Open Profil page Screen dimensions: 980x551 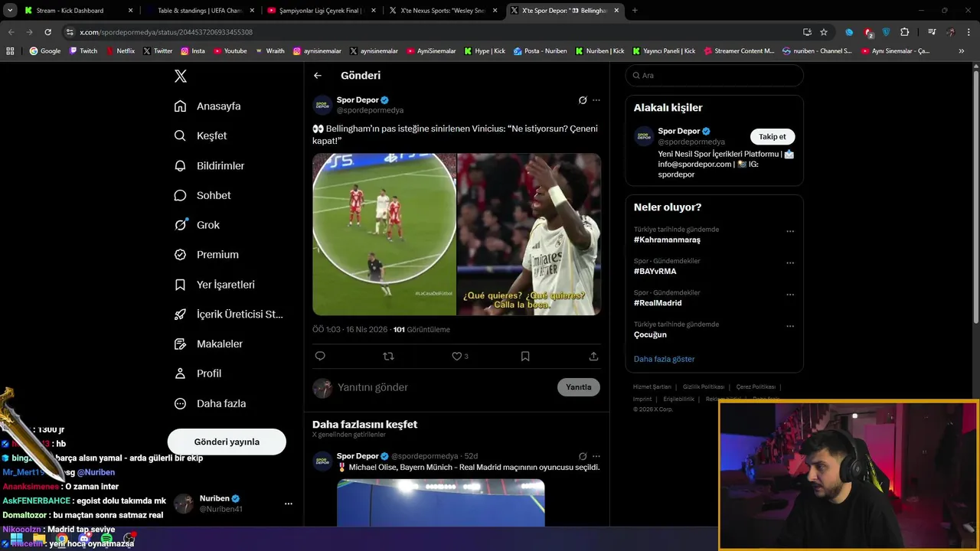(198, 373)
